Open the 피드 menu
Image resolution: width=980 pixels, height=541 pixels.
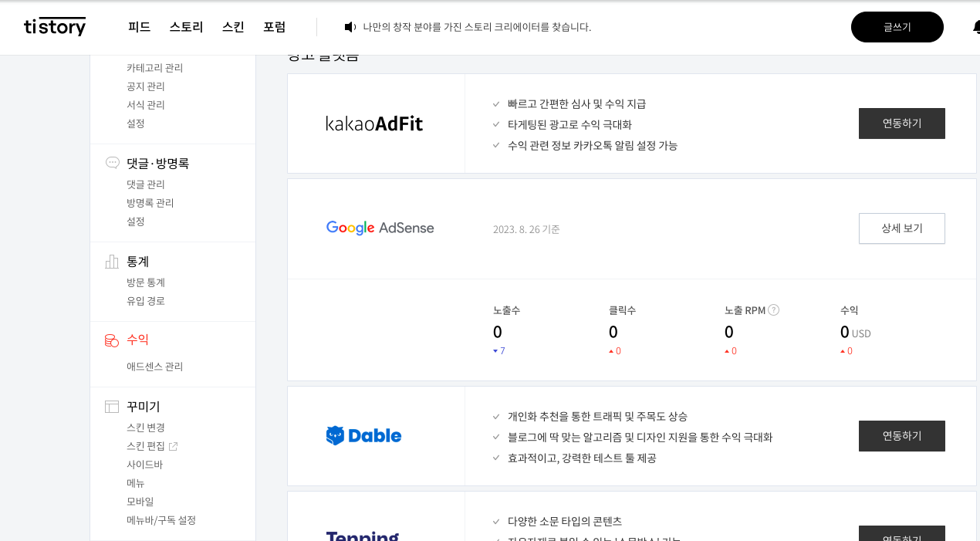(x=140, y=27)
